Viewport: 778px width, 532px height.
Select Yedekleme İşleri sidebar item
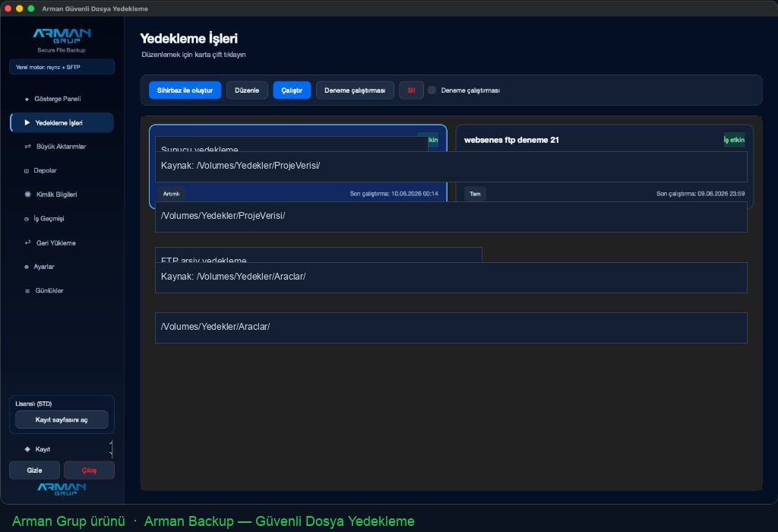(62, 122)
